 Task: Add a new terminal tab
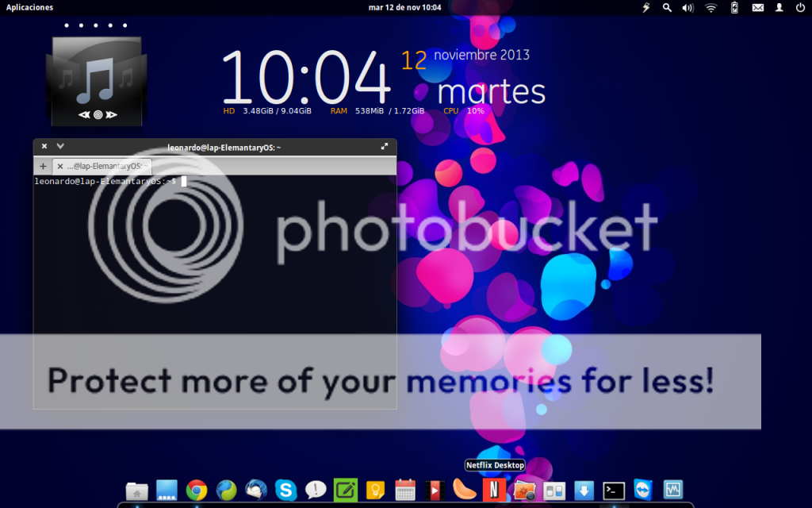tap(43, 166)
